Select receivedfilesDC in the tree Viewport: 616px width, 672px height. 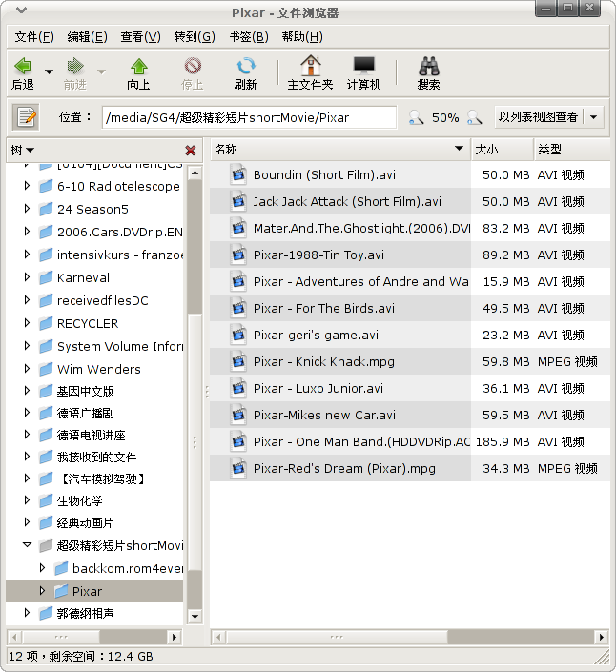[102, 300]
